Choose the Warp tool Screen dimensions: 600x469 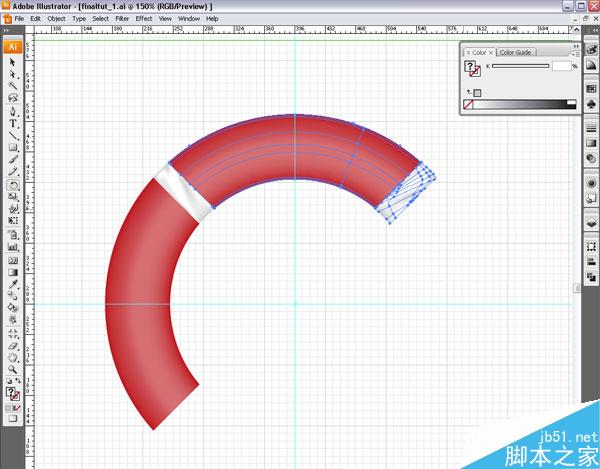coord(13,209)
